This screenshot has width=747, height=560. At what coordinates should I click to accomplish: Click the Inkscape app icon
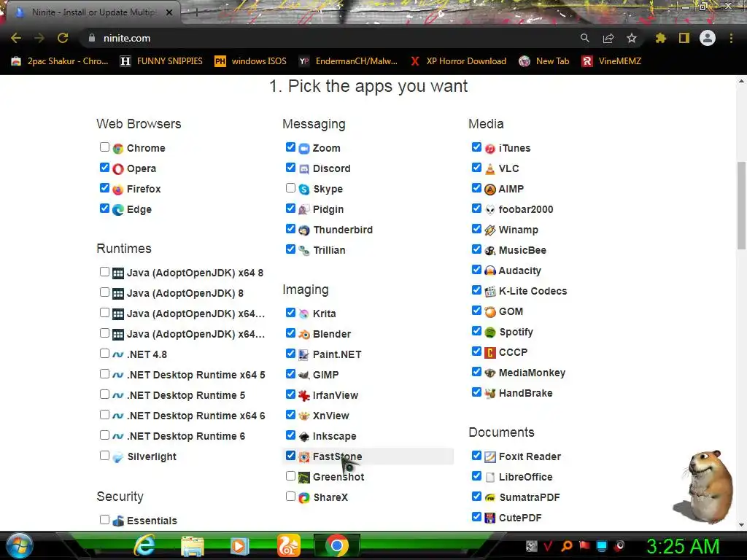(304, 437)
